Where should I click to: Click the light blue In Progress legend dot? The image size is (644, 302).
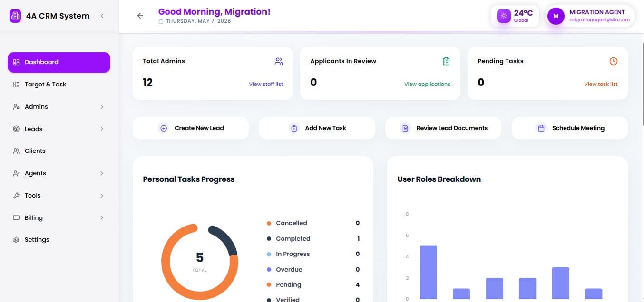269,254
